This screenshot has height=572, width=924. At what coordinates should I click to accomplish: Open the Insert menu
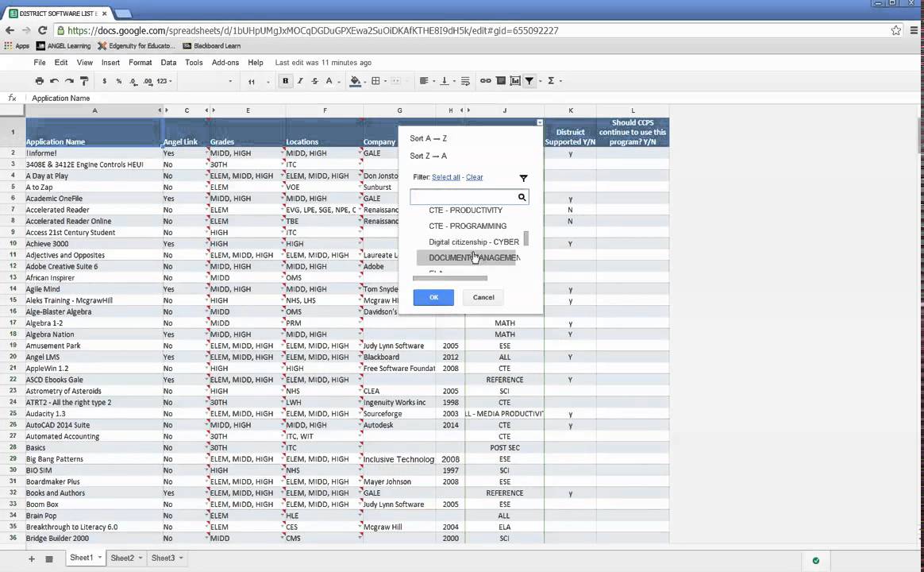[110, 63]
